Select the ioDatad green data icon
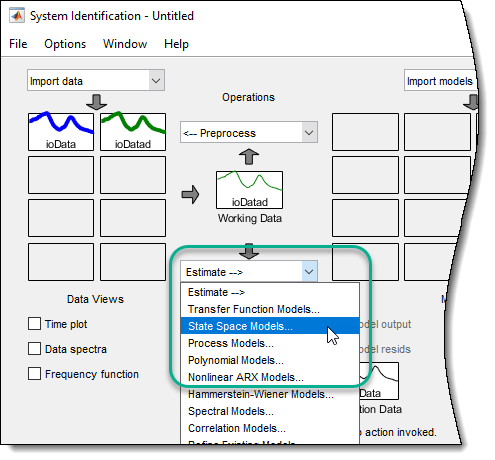This screenshot has height=460, width=495. (x=133, y=132)
